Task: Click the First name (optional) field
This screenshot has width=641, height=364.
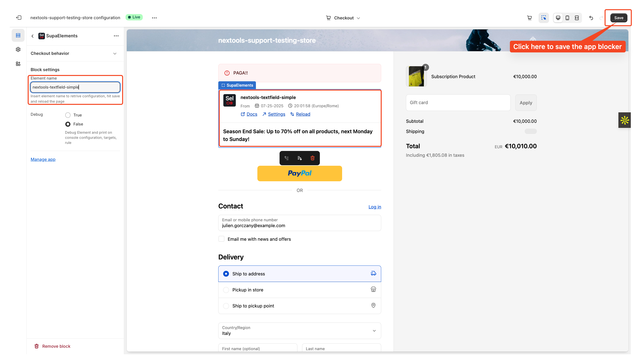Action: (258, 348)
